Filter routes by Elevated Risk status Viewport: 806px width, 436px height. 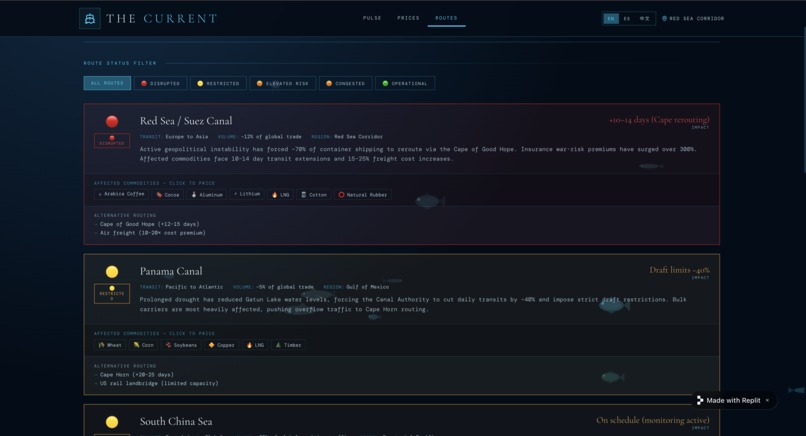tap(283, 83)
